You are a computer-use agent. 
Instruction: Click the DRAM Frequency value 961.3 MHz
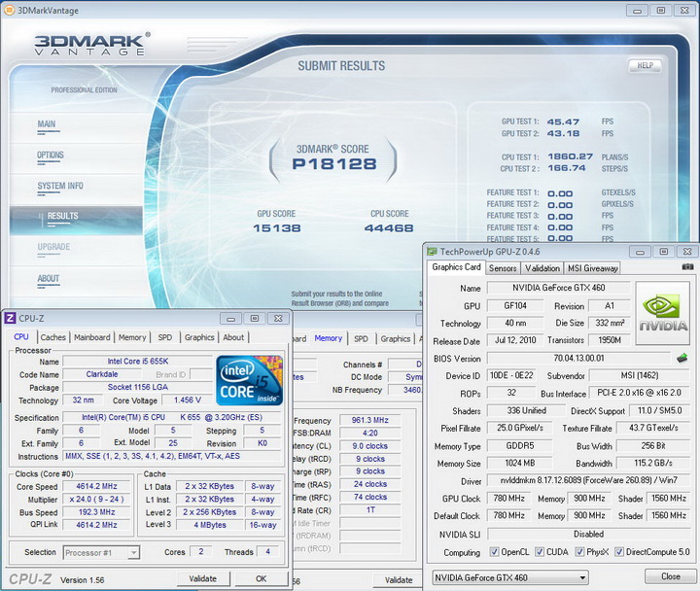click(x=370, y=420)
